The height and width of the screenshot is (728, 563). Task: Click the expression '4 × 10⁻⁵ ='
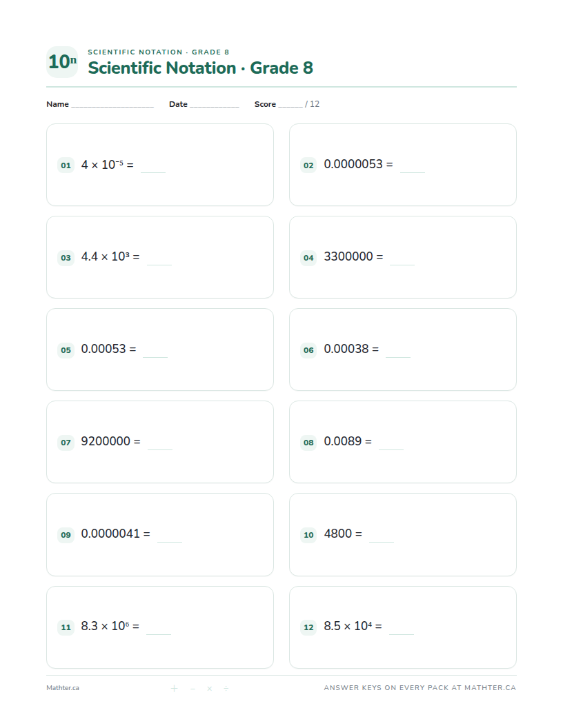(x=108, y=164)
